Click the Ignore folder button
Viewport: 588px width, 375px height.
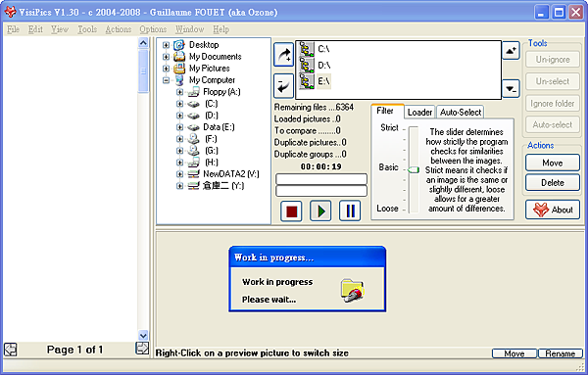(553, 104)
